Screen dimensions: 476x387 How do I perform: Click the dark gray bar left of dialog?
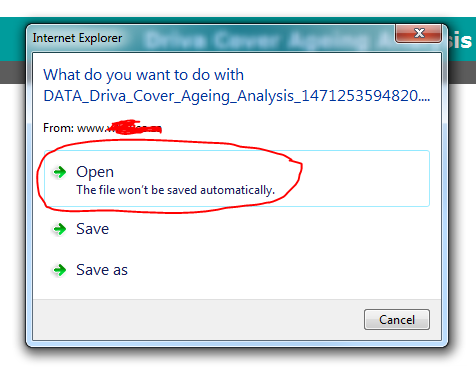click(13, 72)
